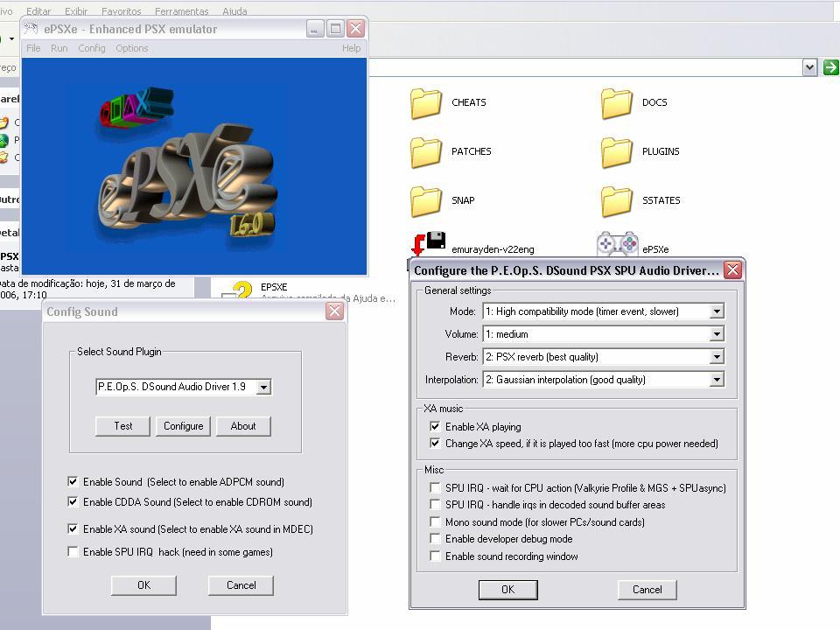Image resolution: width=840 pixels, height=630 pixels.
Task: Check Enable developer debug mode
Action: click(435, 539)
